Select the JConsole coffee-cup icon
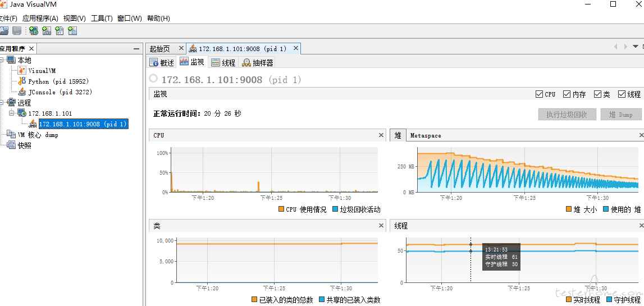Image resolution: width=644 pixels, height=306 pixels. [x=22, y=92]
